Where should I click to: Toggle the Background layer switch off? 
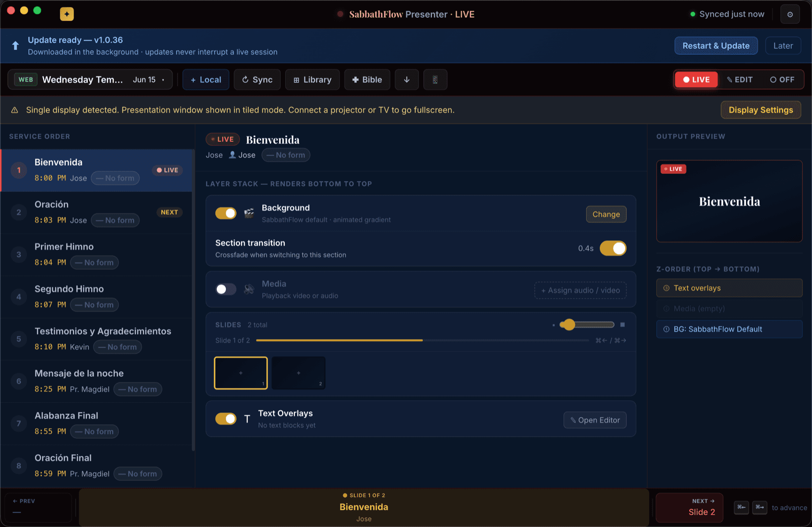226,213
